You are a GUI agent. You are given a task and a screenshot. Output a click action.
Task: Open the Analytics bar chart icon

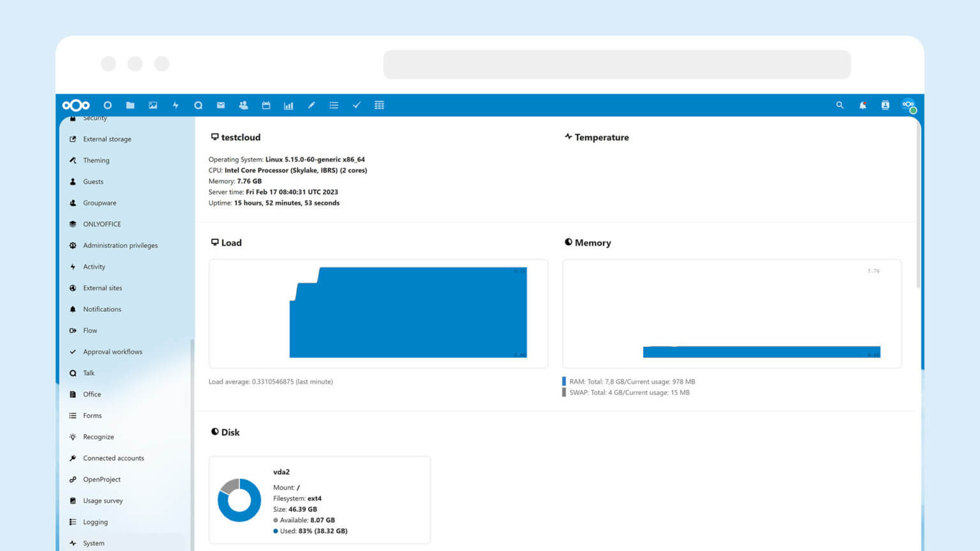tap(288, 105)
